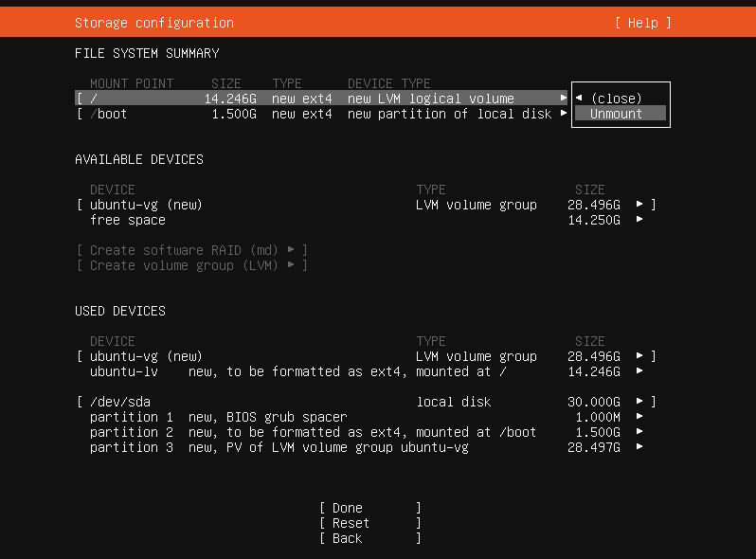756x559 pixels.
Task: Select ubuntu-vg (new) in Available Devices
Action: click(x=146, y=205)
